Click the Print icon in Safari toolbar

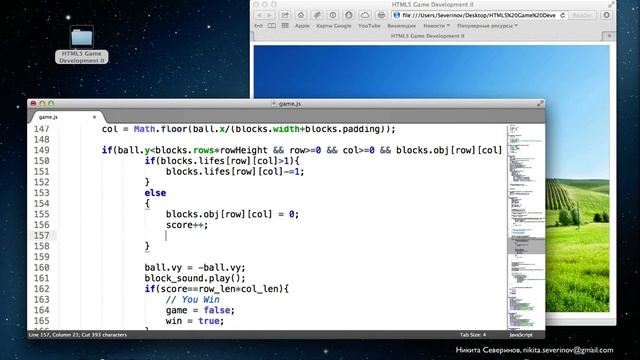tap(381, 15)
